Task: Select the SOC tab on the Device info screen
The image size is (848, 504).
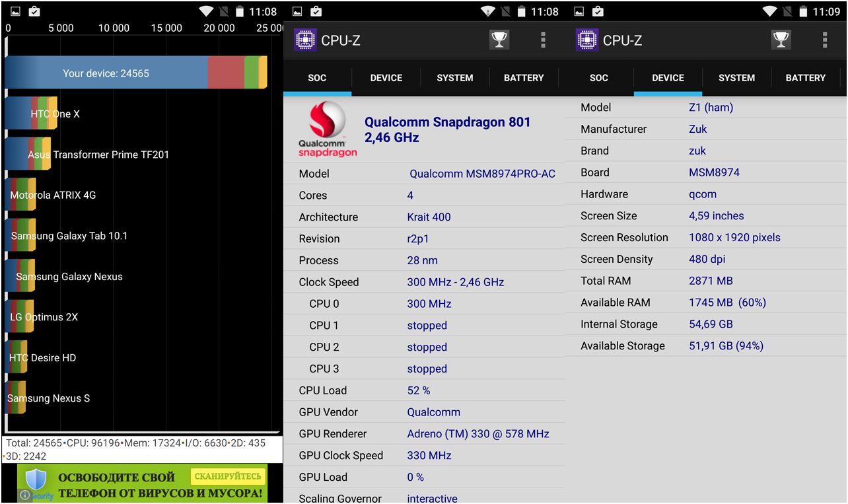Action: [x=598, y=78]
